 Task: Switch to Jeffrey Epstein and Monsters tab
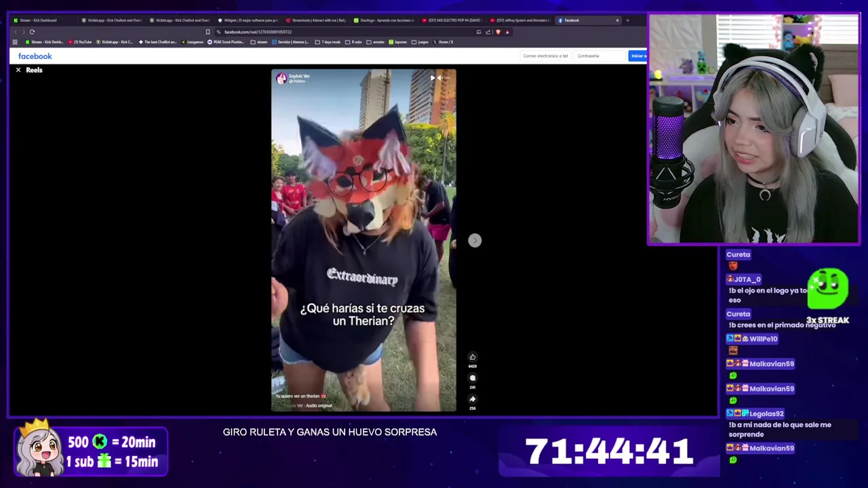(519, 20)
